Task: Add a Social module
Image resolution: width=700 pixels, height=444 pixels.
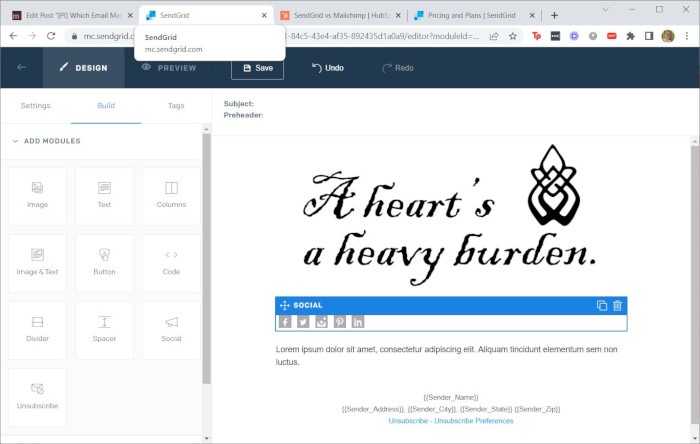Action: tap(171, 330)
